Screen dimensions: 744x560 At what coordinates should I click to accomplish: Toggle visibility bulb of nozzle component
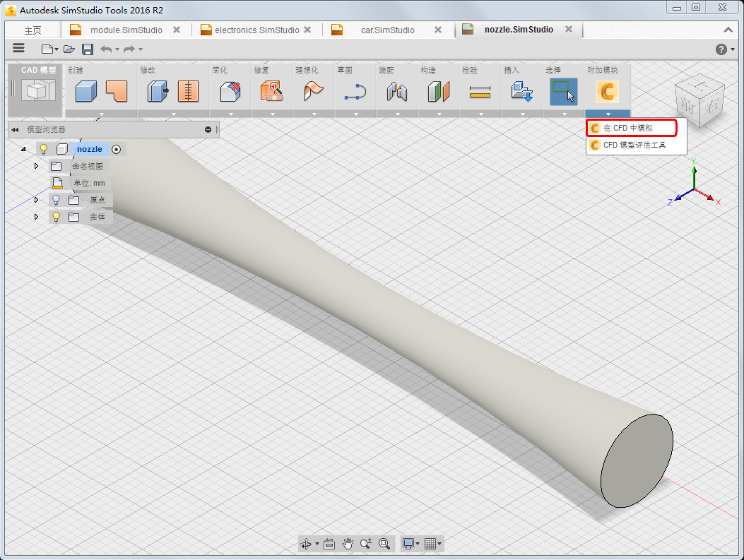44,149
